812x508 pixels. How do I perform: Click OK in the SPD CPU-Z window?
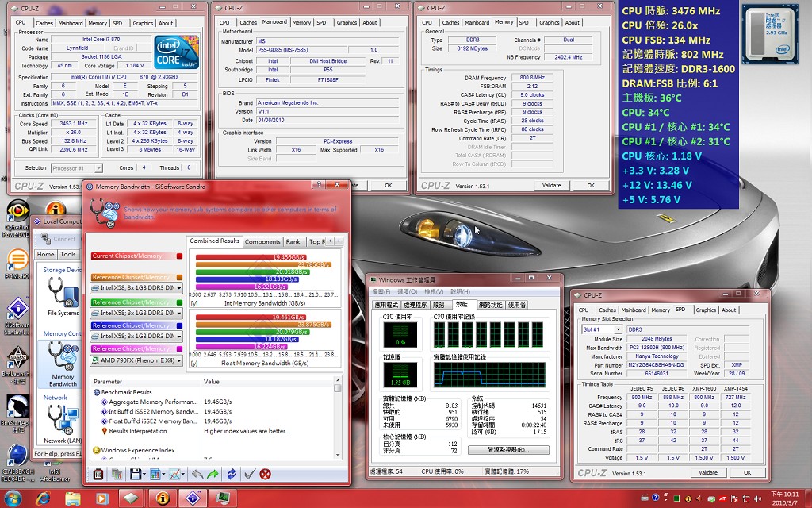[x=747, y=472]
